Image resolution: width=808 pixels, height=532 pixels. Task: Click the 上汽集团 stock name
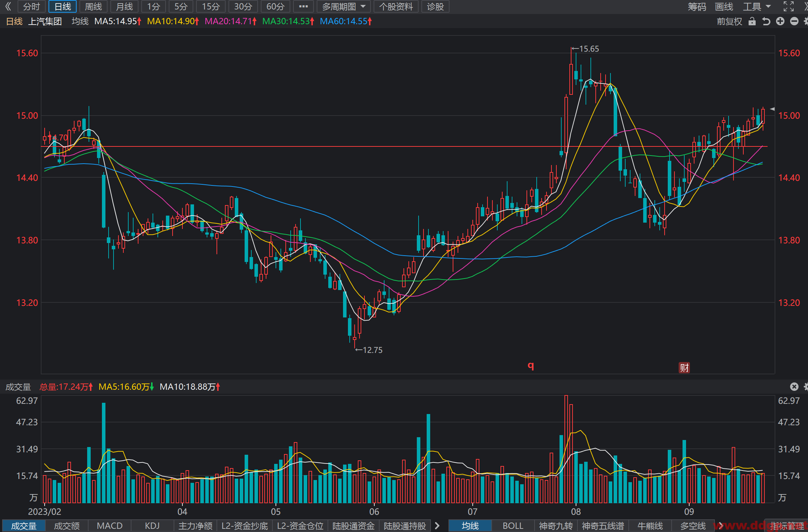click(45, 21)
